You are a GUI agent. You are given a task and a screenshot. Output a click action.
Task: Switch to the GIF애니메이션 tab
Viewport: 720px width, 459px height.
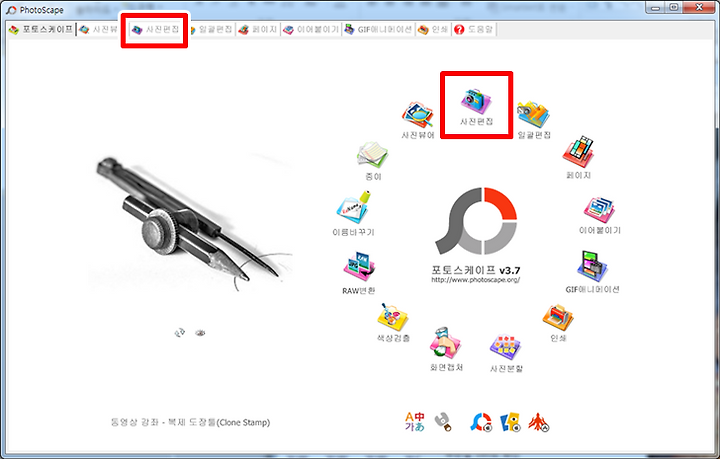point(378,29)
